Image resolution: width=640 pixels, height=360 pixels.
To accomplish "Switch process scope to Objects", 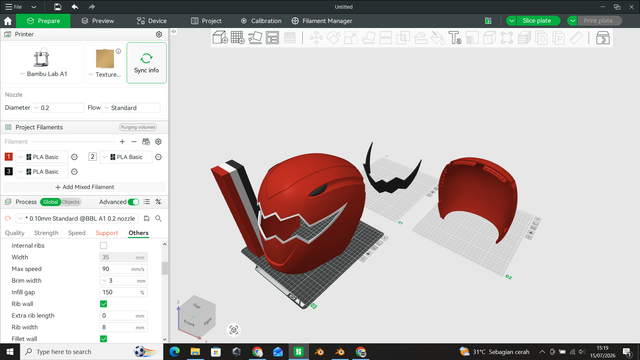I will (x=71, y=202).
